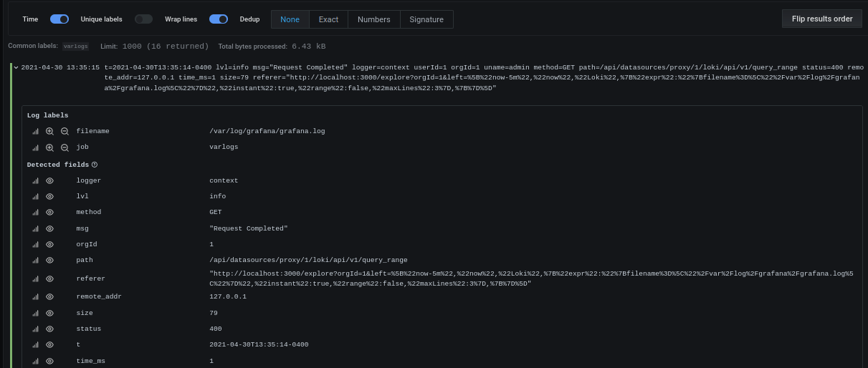Enable the Unique labels switch
This screenshot has height=368, width=868.
pos(143,19)
